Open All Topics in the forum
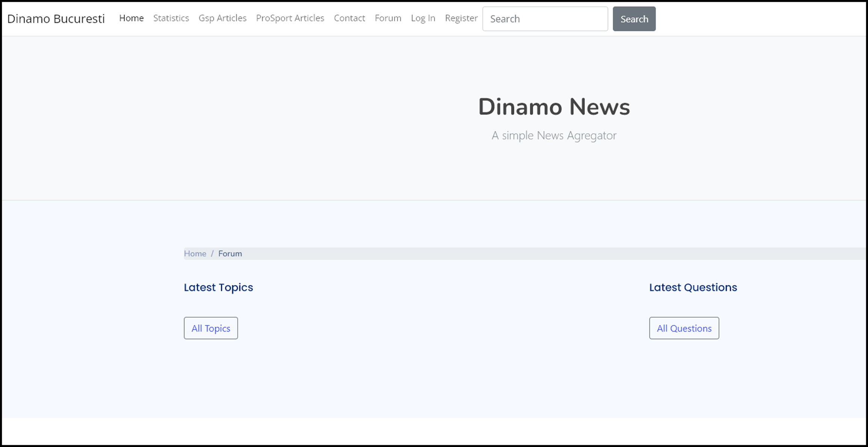Image resolution: width=868 pixels, height=447 pixels. coord(211,328)
